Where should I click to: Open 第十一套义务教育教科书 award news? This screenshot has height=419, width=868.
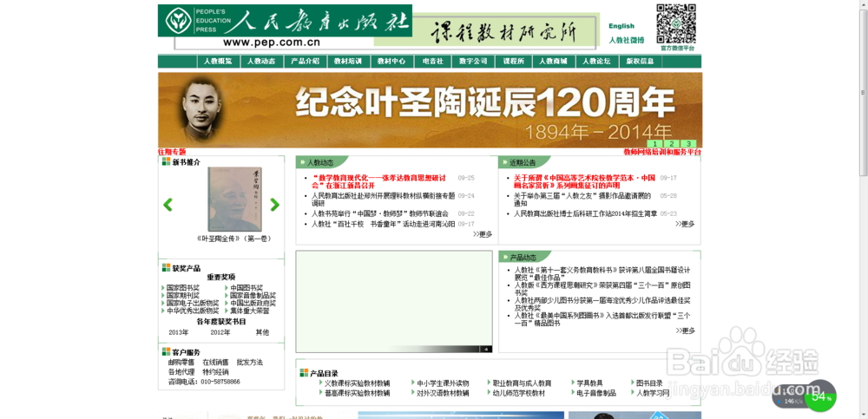click(x=602, y=274)
